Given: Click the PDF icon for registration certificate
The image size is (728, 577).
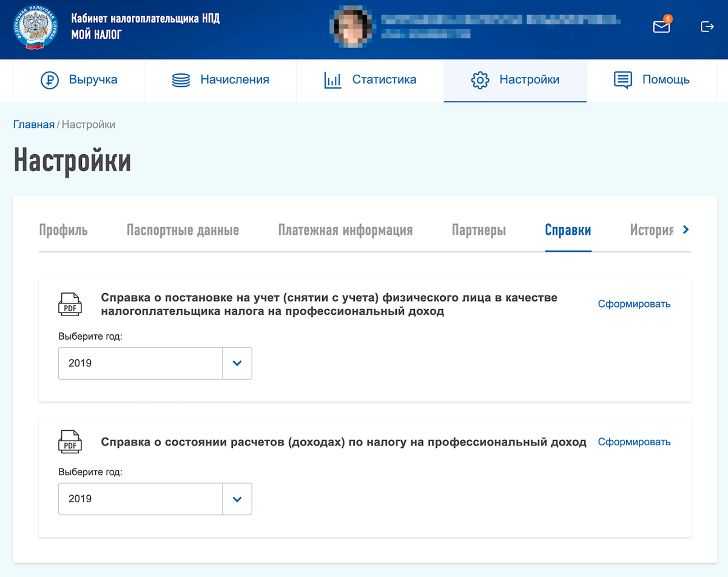Looking at the screenshot, I should coord(70,304).
